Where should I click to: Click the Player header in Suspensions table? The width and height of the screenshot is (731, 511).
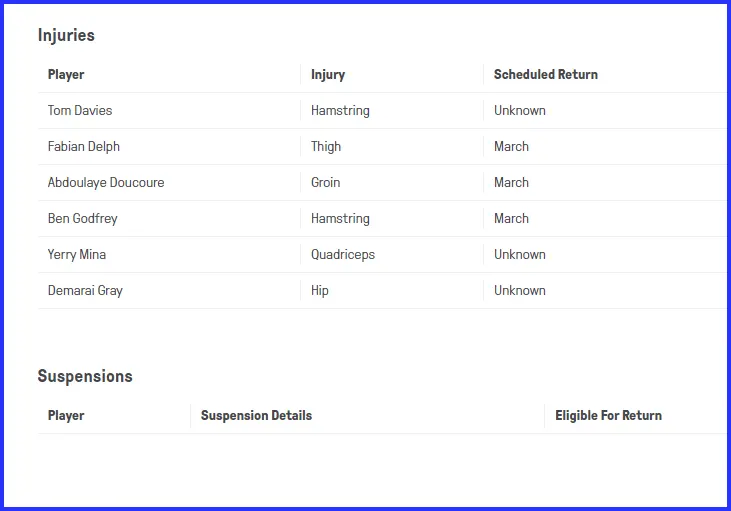(x=66, y=416)
